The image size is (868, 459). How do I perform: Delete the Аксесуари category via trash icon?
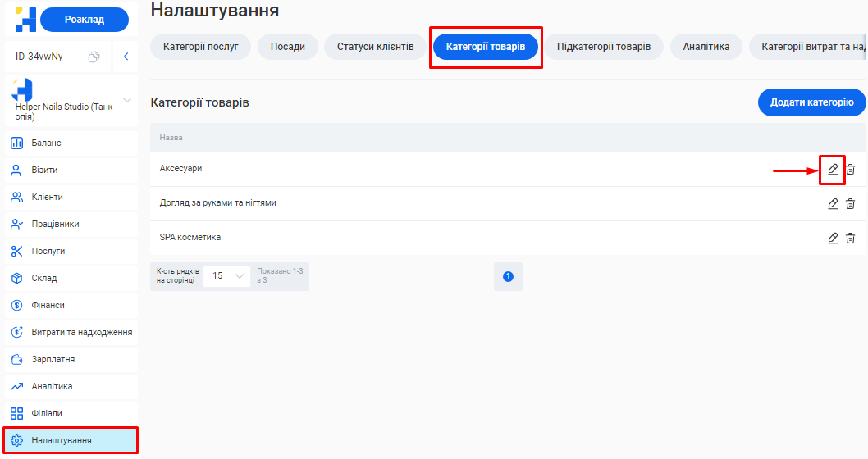click(x=851, y=169)
